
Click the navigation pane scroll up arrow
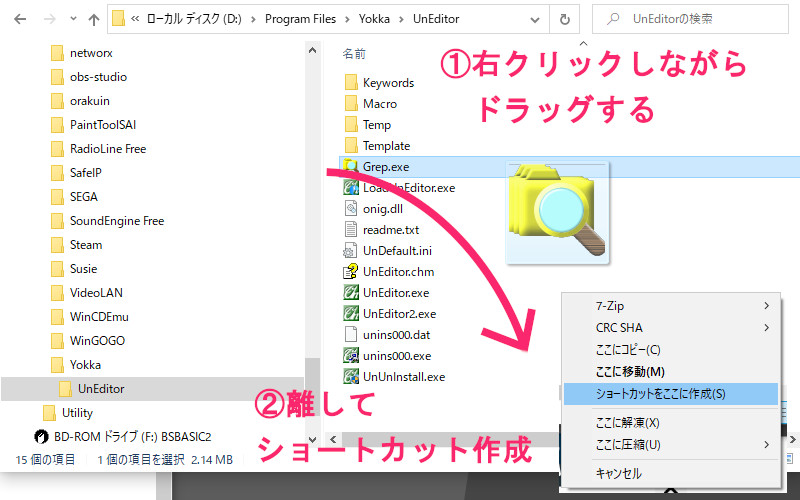(313, 50)
